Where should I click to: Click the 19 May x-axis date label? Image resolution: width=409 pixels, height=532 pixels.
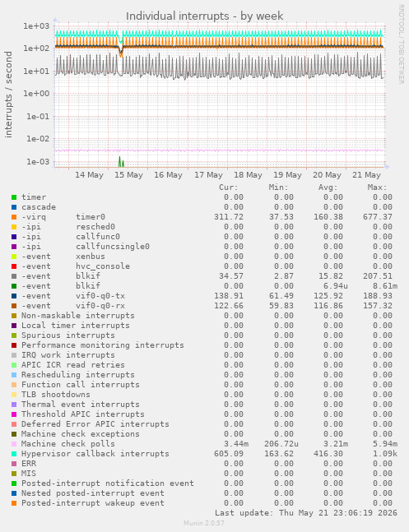coord(287,175)
